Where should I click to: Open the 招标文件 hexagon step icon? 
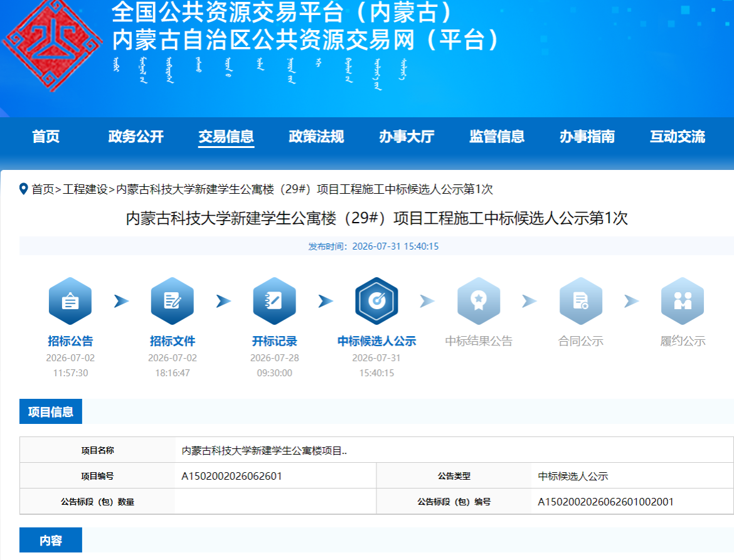[173, 301]
